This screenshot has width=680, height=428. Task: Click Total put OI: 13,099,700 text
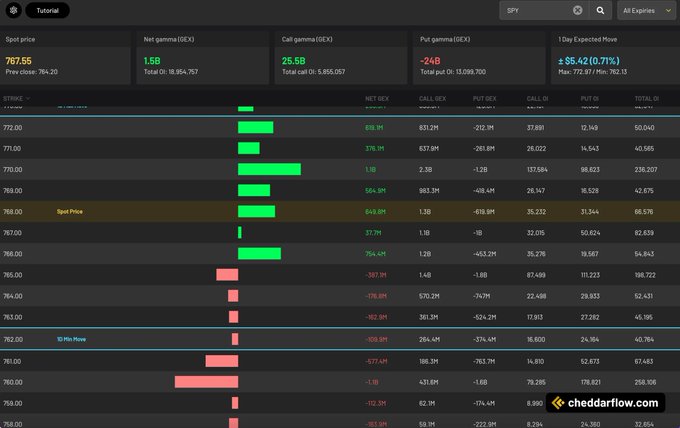point(453,72)
